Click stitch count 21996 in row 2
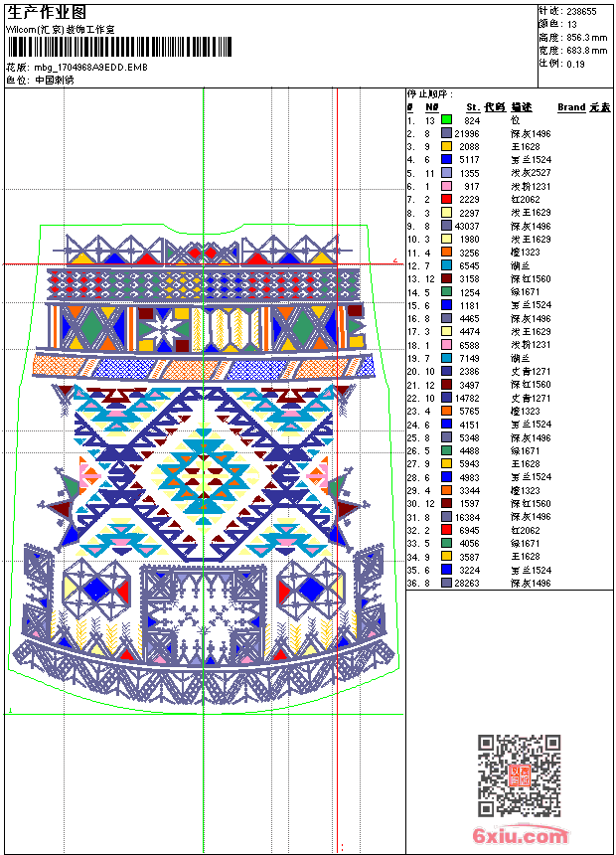Screen dimensions: 616x855 (x=467, y=133)
